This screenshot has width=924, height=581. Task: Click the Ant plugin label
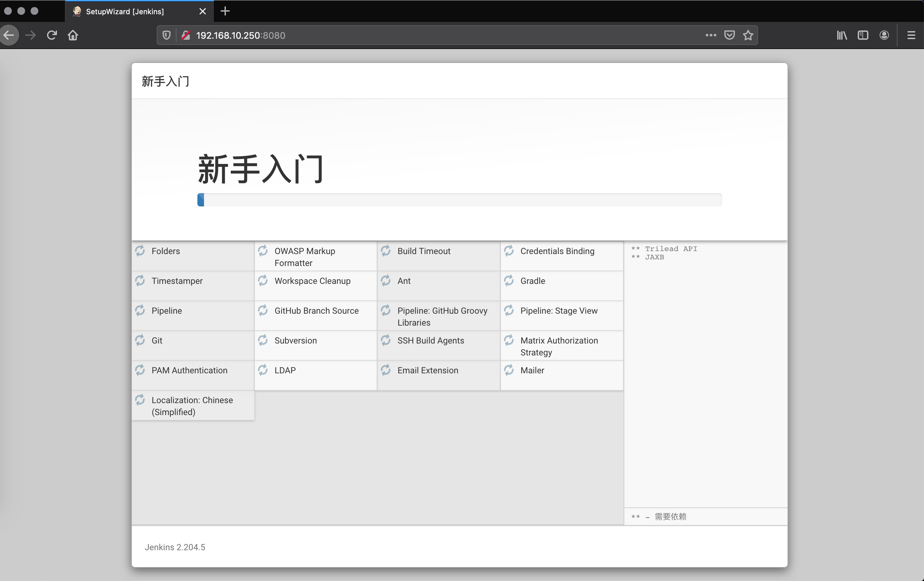404,281
